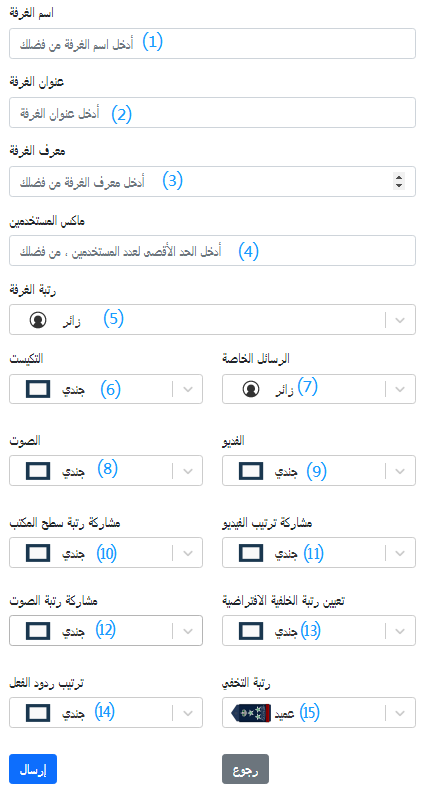Open the مشاركة ترتيب الفيديو dropdown chevron
The height and width of the screenshot is (804, 430).
tap(401, 553)
